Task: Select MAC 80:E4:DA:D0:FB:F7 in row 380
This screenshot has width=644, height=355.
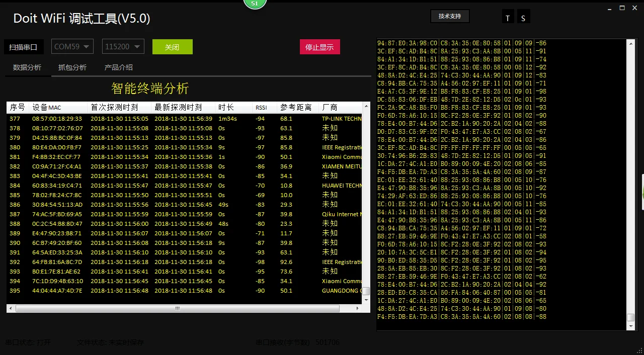Action: (x=57, y=147)
